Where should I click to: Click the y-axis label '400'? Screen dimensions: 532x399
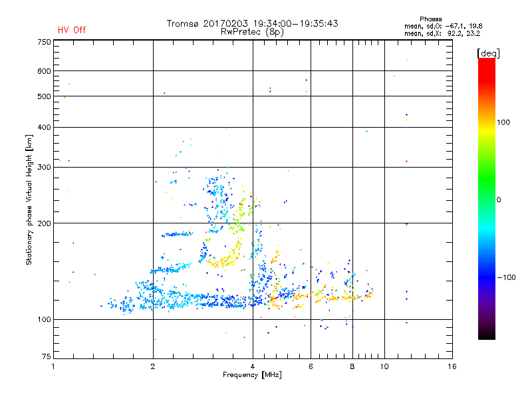[x=44, y=127]
